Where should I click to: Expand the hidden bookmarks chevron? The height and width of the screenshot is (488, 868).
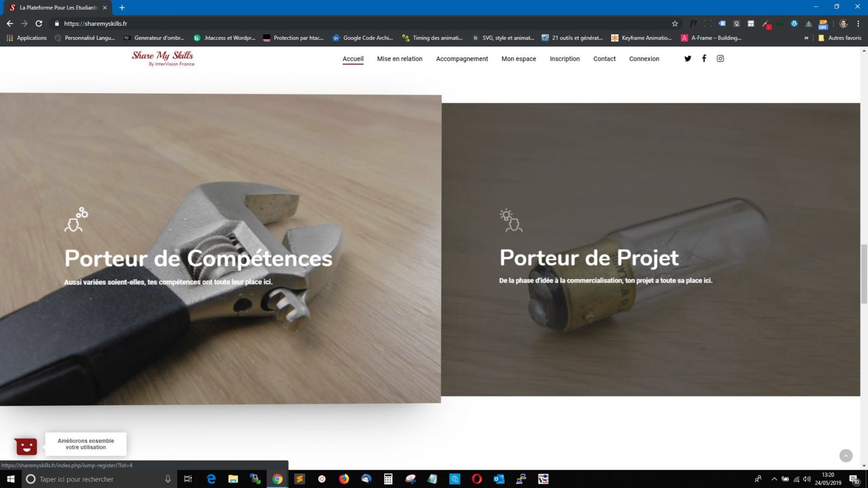(806, 38)
